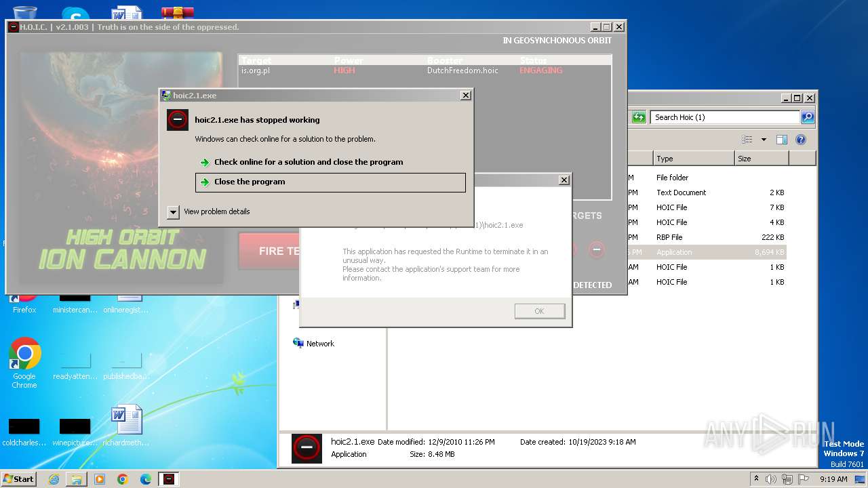Select the Text Document 2 KB row
Viewport: 868px width, 488px height.
[707, 192]
